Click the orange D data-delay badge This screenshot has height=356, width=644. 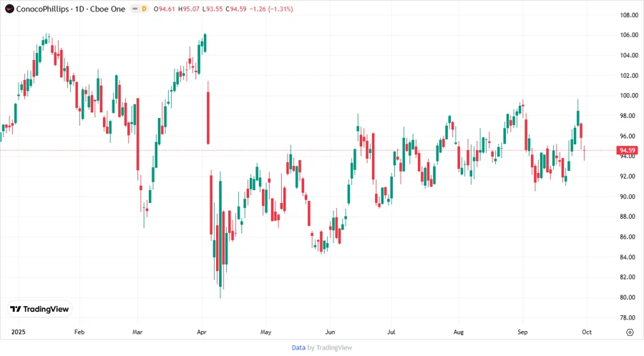[144, 9]
